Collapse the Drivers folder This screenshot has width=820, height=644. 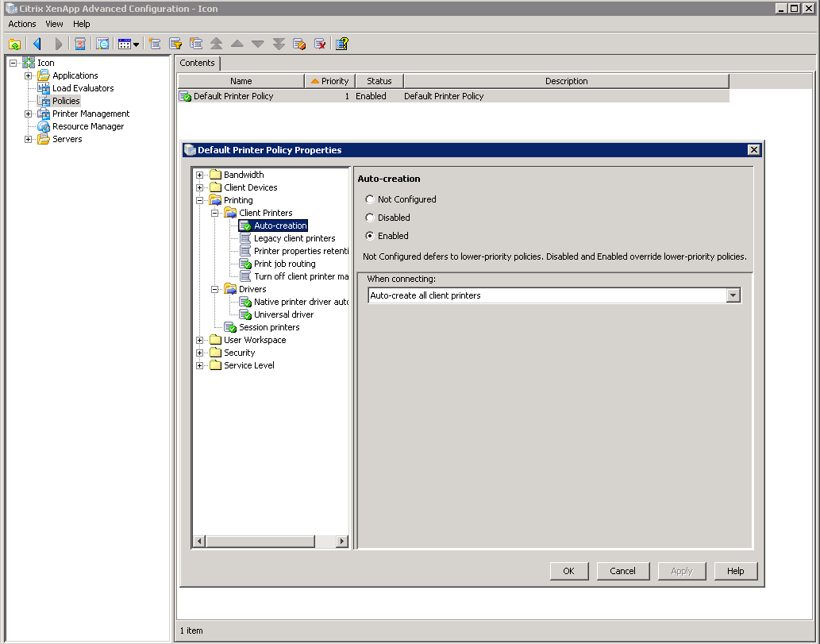coord(215,289)
